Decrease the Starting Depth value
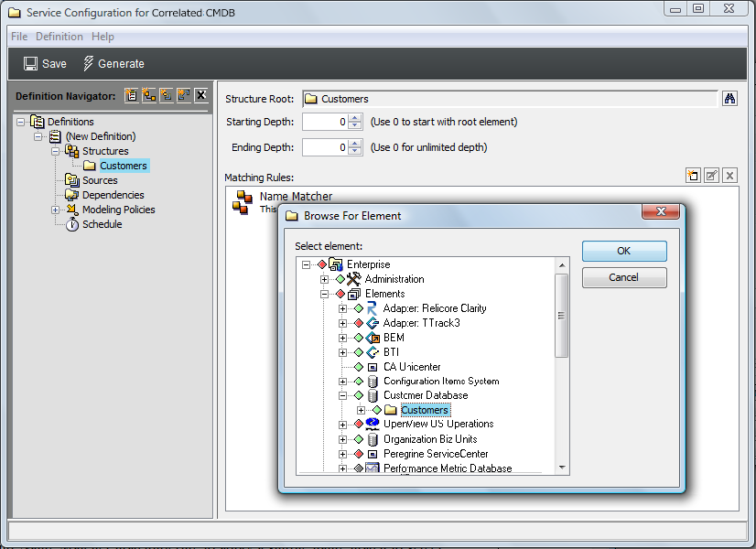This screenshot has width=756, height=549. click(355, 125)
